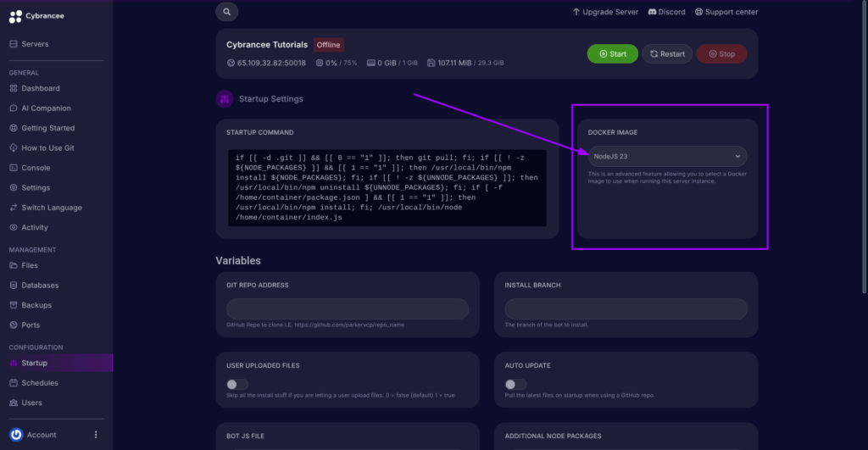868x450 pixels.
Task: Click the 0 GiB memory usage value
Action: [387, 63]
